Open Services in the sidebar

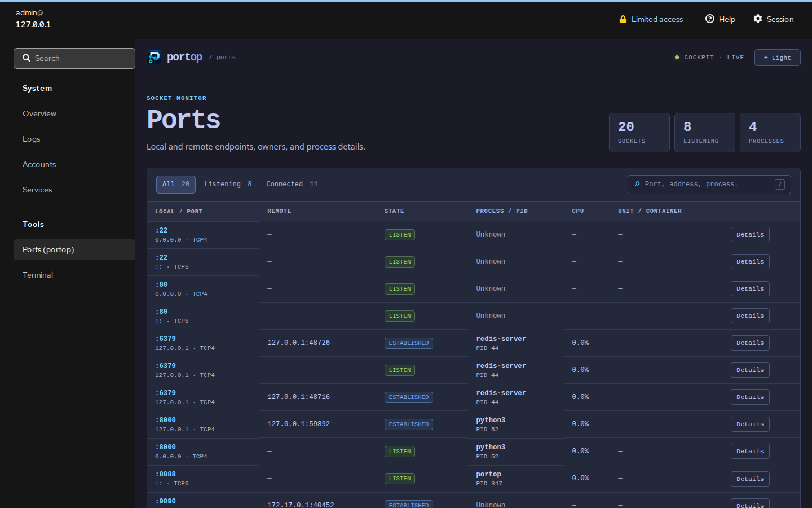74,190
